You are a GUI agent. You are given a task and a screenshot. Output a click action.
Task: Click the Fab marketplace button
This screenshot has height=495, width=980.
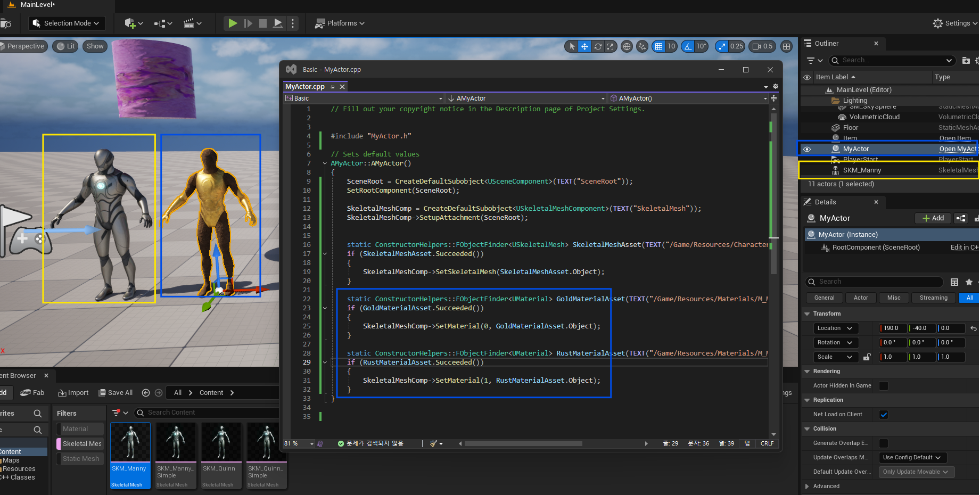pyautogui.click(x=32, y=393)
